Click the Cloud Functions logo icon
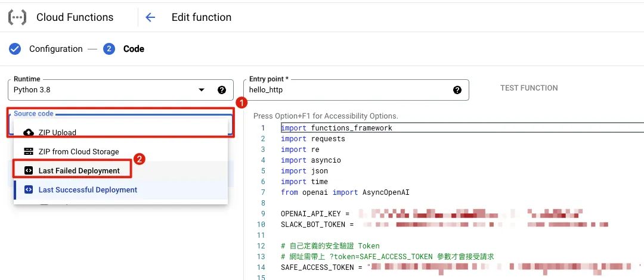This screenshot has height=280, width=644. 17,17
